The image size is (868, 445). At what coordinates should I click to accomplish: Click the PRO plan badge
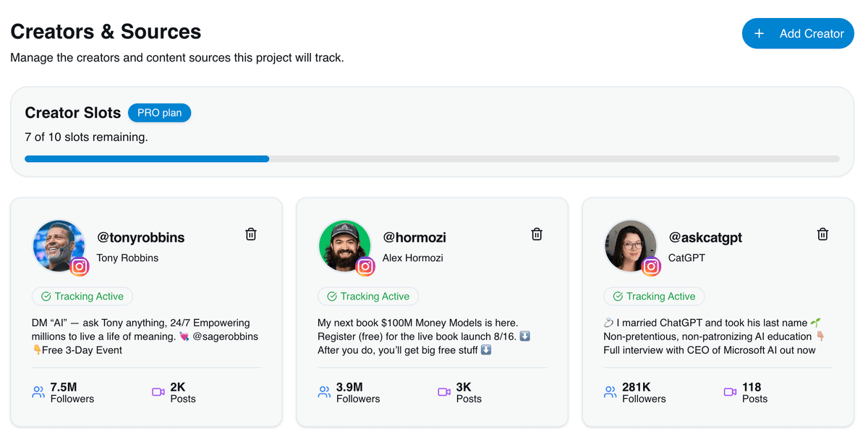159,113
